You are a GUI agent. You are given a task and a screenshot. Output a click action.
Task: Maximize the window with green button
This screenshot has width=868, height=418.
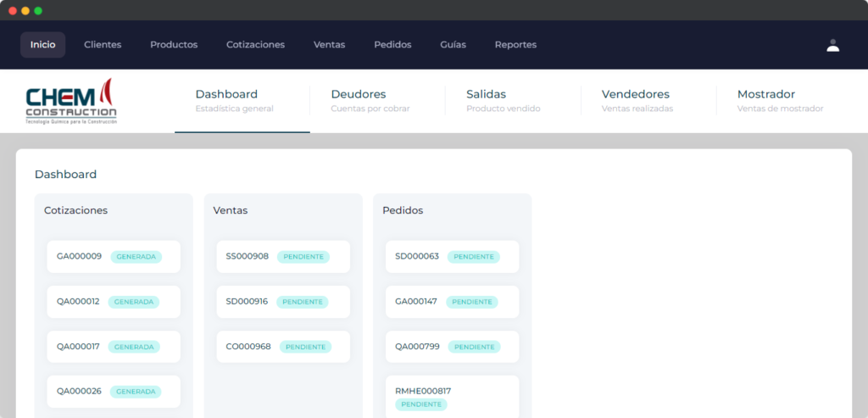tap(37, 11)
